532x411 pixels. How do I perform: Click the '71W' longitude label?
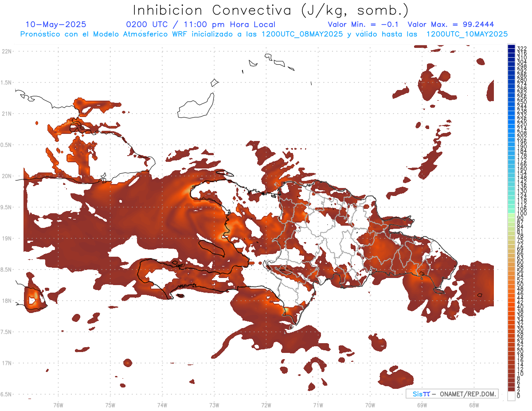[318, 405]
